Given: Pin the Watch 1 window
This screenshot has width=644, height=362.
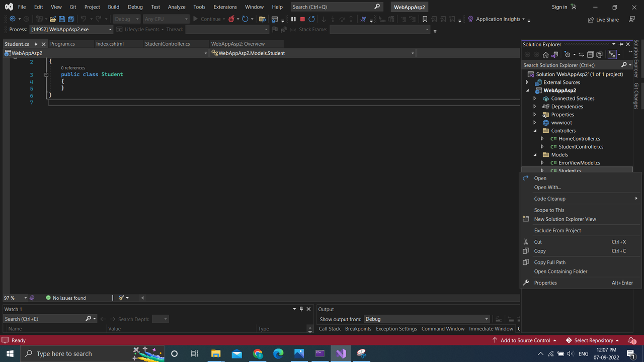Looking at the screenshot, I should [x=301, y=309].
